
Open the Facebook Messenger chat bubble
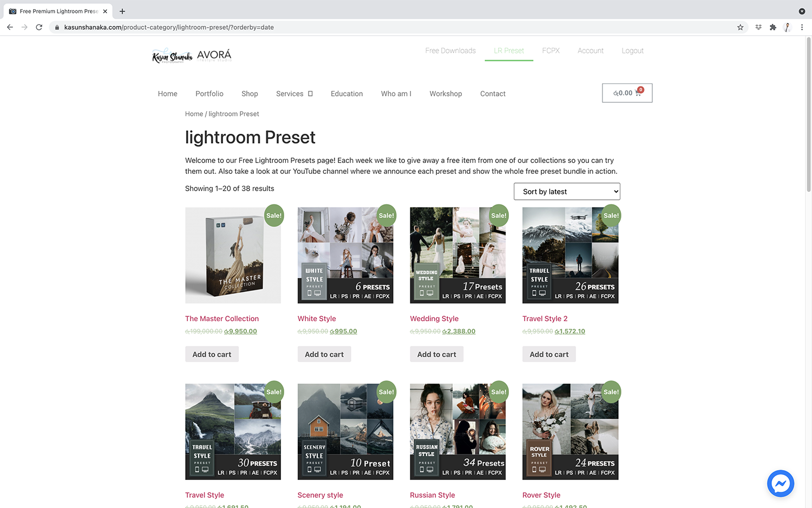[x=780, y=484]
